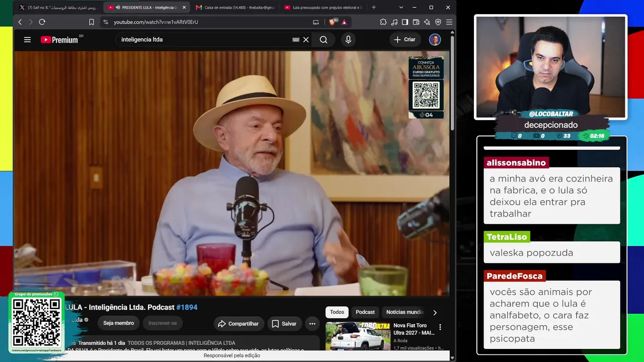This screenshot has width=644, height=362.
Task: Open the Nova Fiat Toro Ultra 2027 video title
Action: click(x=414, y=329)
